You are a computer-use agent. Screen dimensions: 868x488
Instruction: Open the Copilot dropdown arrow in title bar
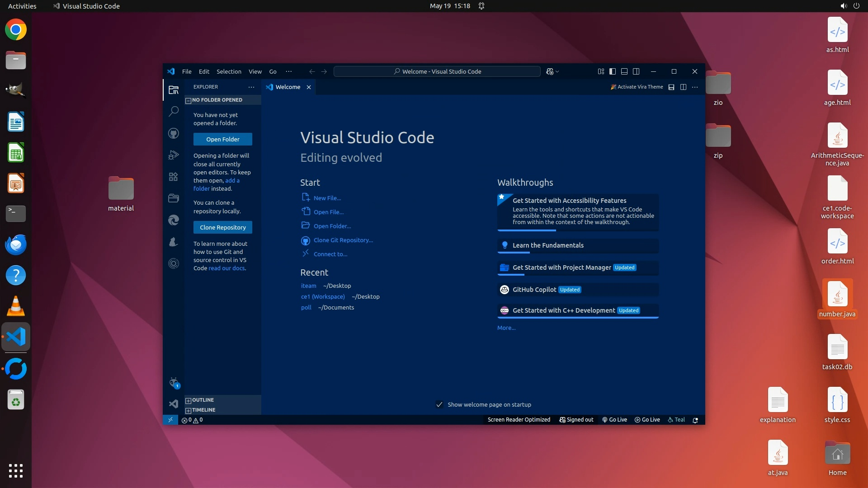pos(557,71)
